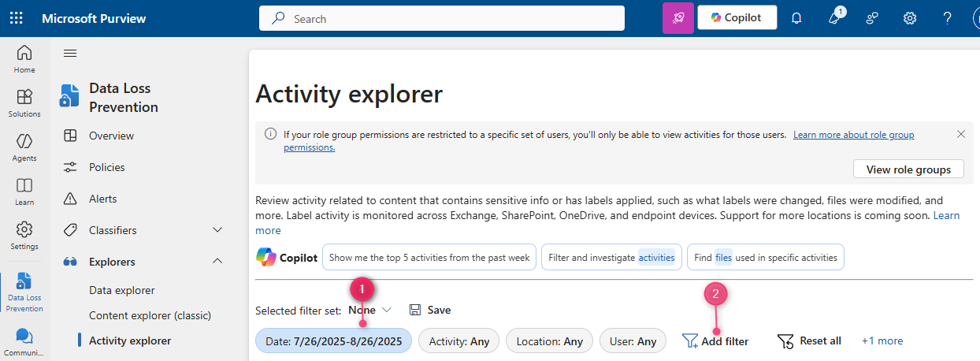
Task: Click the Help question mark icon
Action: [948, 18]
